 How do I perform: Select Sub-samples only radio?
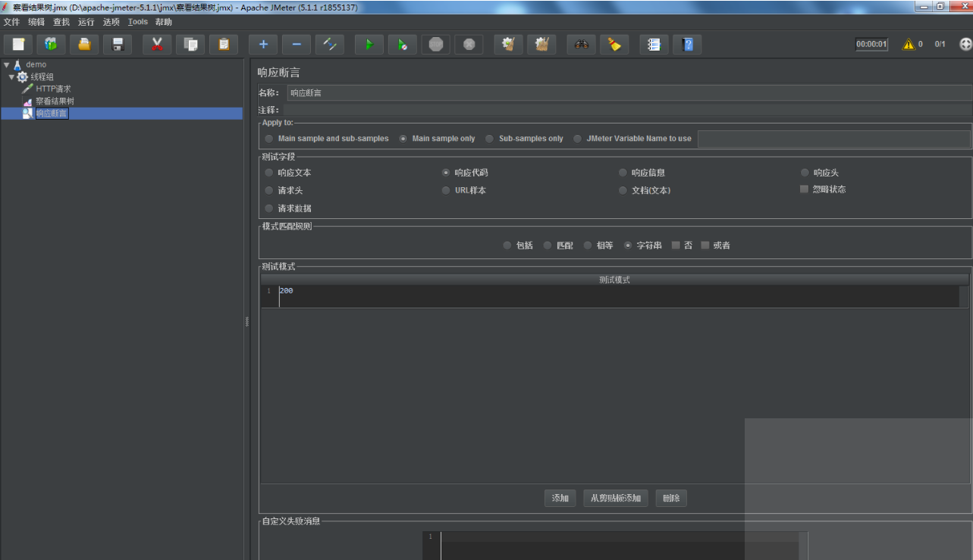pos(490,139)
